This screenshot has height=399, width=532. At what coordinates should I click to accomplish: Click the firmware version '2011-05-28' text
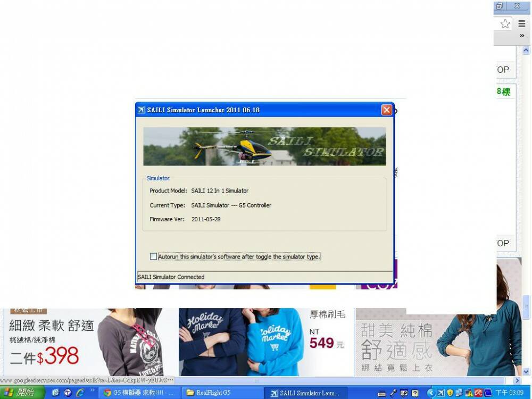tap(206, 219)
